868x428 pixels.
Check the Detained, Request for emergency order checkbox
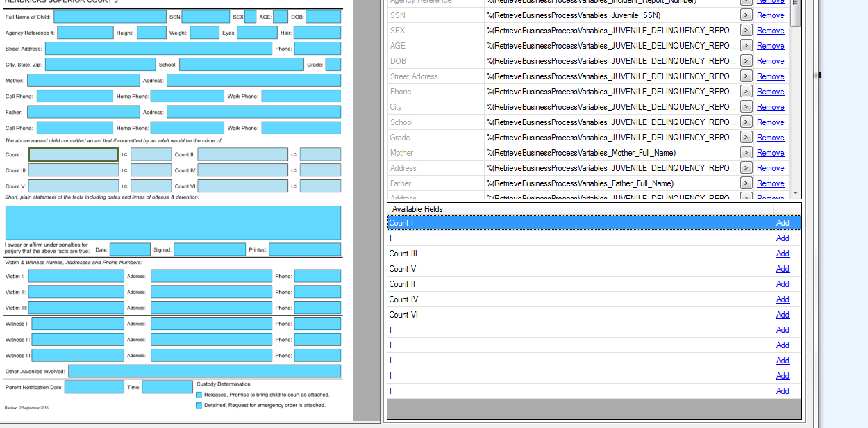[199, 405]
